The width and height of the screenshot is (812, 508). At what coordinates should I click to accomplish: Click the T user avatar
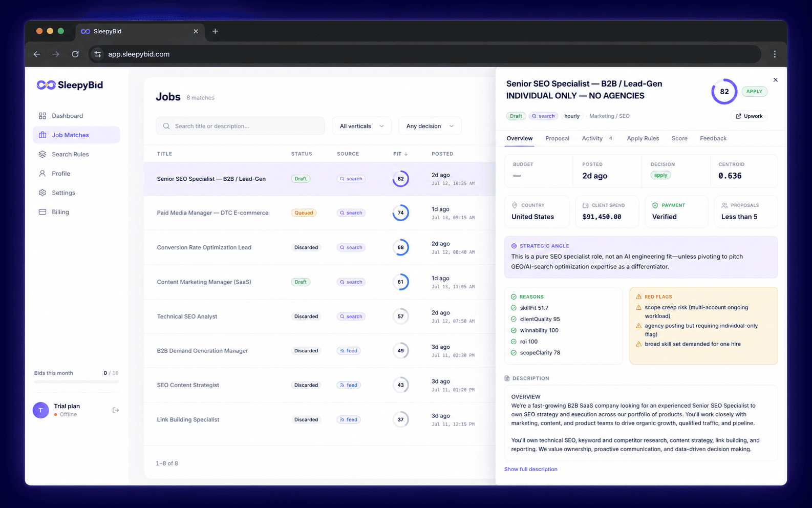[41, 410]
